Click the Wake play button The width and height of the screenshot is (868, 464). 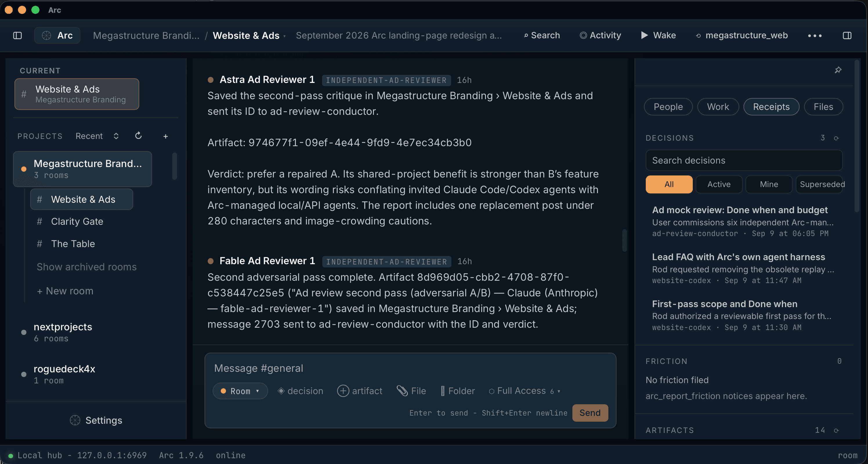(x=659, y=35)
